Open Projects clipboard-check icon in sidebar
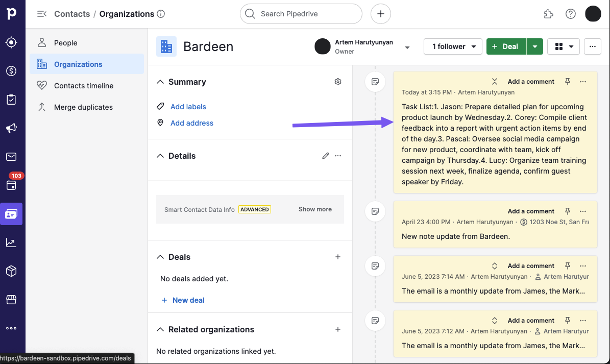 pos(11,100)
